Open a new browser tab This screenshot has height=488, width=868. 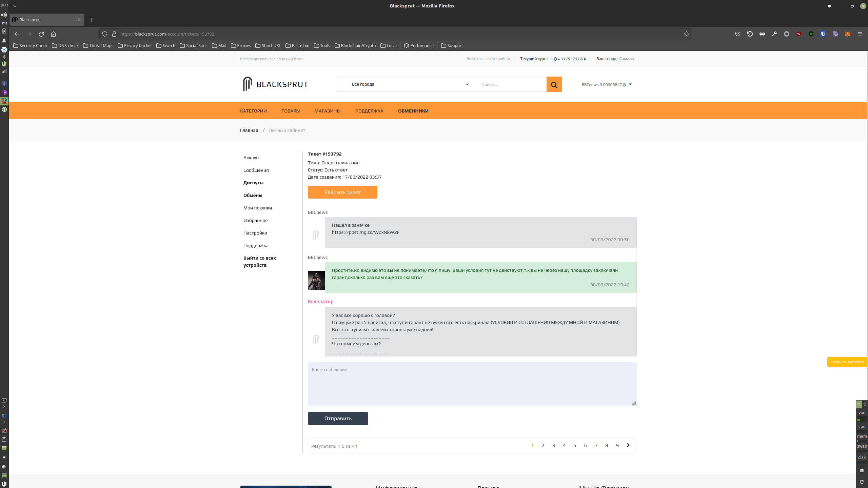[92, 20]
